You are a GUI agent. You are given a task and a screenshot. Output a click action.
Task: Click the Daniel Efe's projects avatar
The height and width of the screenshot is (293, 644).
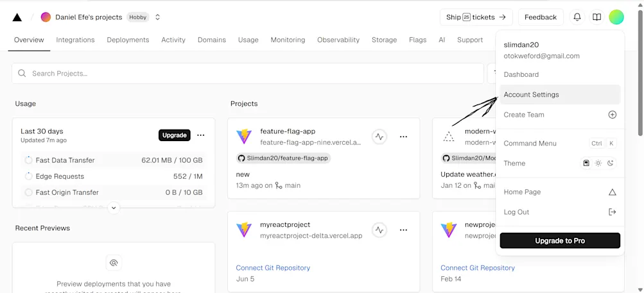(x=46, y=17)
